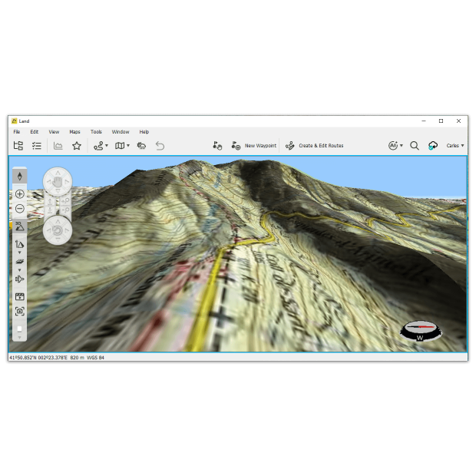
Task: Open the Tools menu
Action: 96,132
